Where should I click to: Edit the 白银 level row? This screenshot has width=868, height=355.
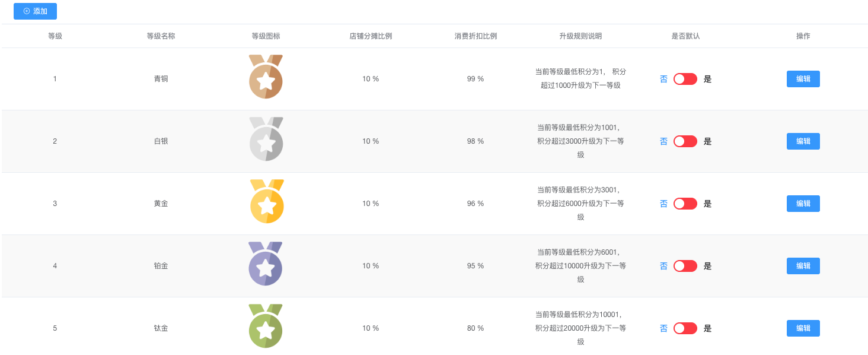pyautogui.click(x=803, y=141)
